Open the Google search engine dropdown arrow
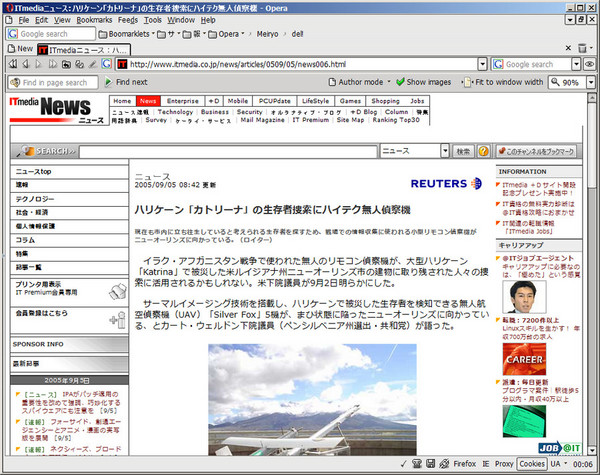The image size is (600, 475). tap(576, 64)
